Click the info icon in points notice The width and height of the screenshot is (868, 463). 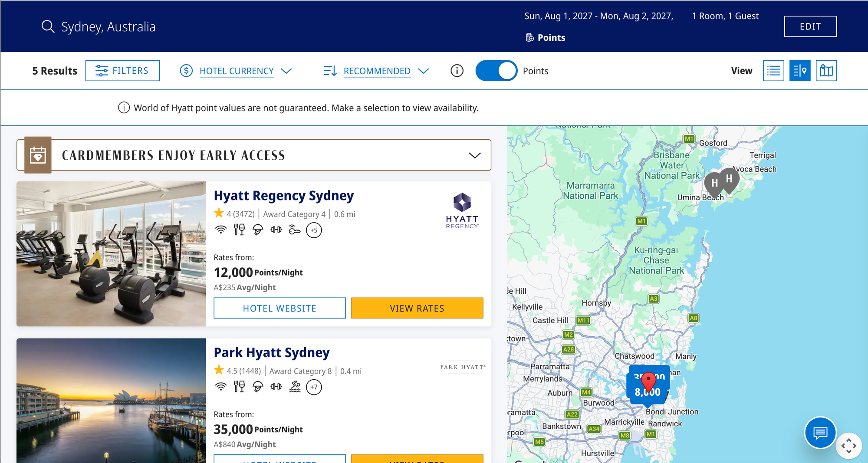[x=124, y=108]
